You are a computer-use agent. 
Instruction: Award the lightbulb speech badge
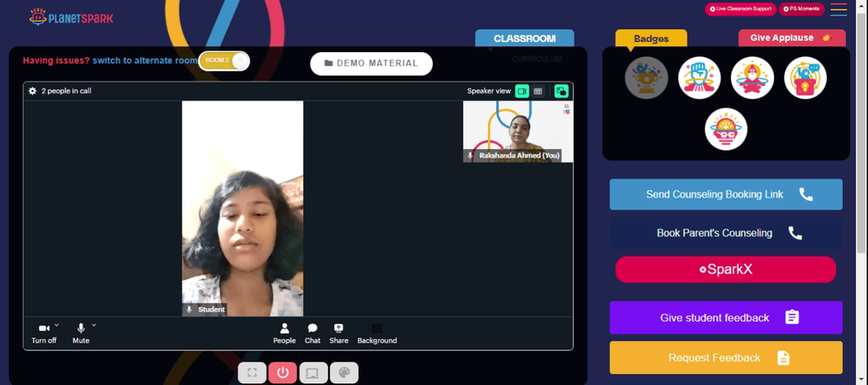(806, 78)
